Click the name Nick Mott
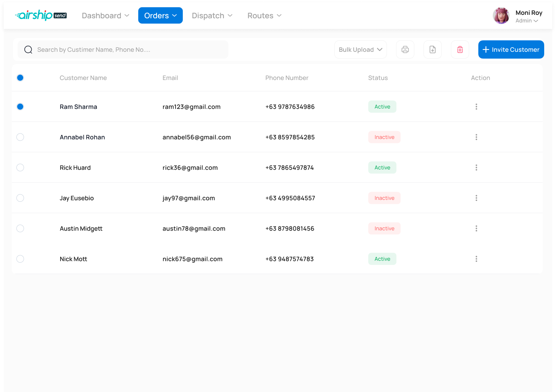Image resolution: width=556 pixels, height=392 pixels. click(x=73, y=259)
